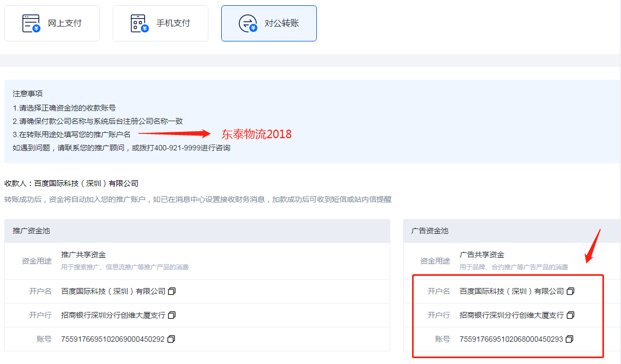Click 推广资金池 account name 百度国际科技（深圳）有限公司
The height and width of the screenshot is (364, 621).
pos(113,291)
